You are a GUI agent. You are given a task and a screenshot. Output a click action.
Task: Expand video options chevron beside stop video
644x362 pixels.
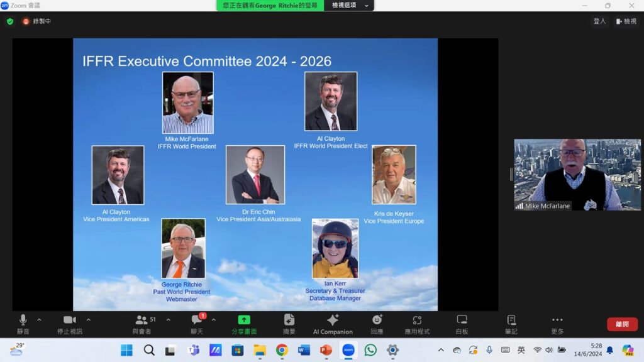[x=88, y=320]
